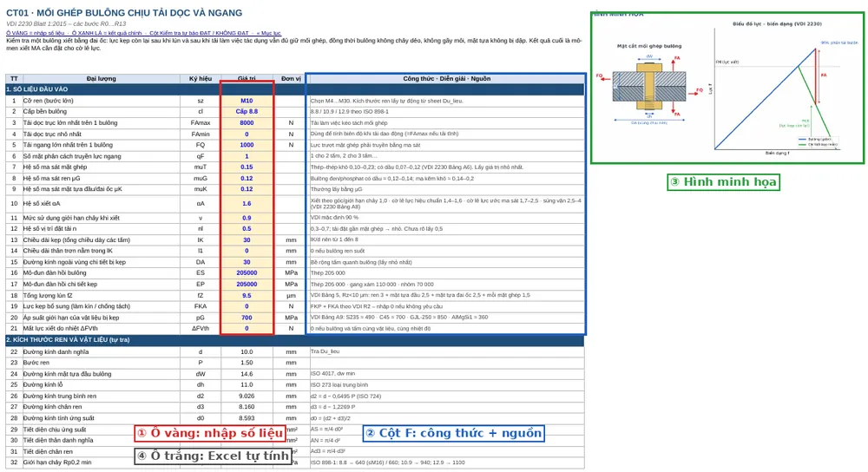Select label 'Cấp bền bulông'

coord(45,111)
